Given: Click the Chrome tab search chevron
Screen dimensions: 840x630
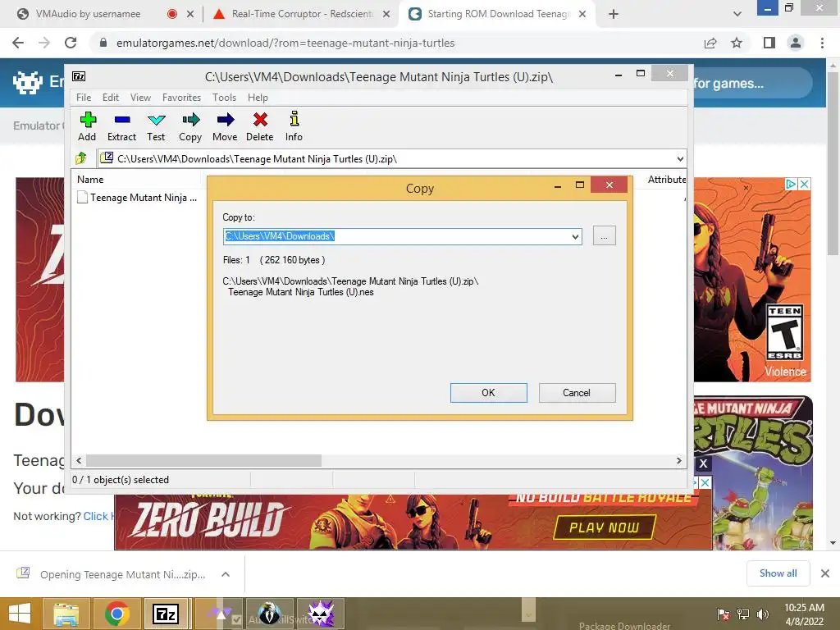Looking at the screenshot, I should pyautogui.click(x=737, y=14).
